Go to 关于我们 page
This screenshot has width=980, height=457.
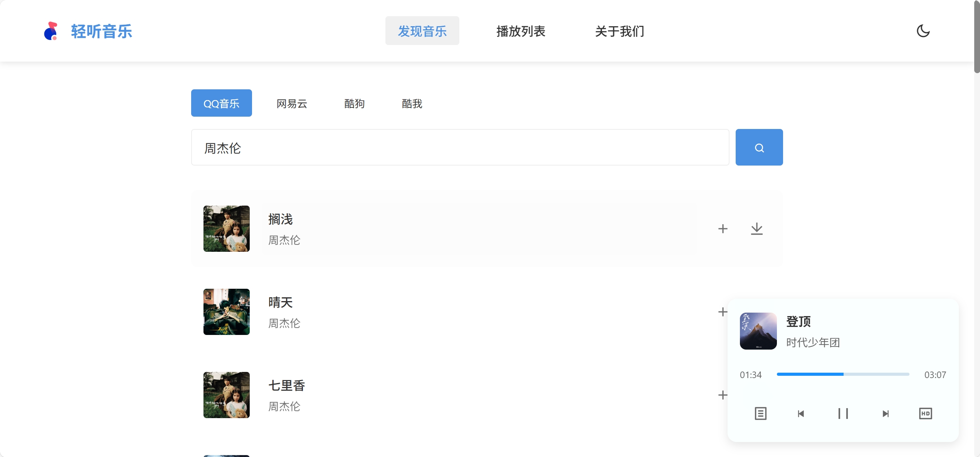pyautogui.click(x=619, y=31)
